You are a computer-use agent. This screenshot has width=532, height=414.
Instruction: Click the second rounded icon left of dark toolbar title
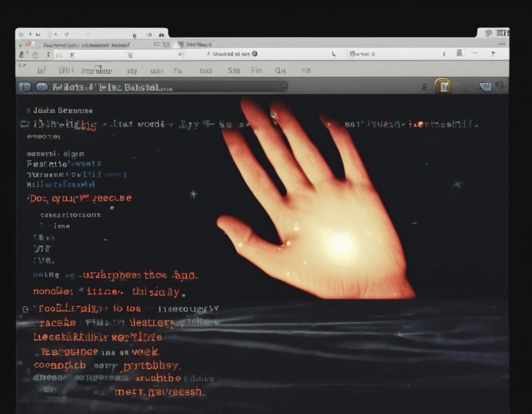click(x=42, y=87)
